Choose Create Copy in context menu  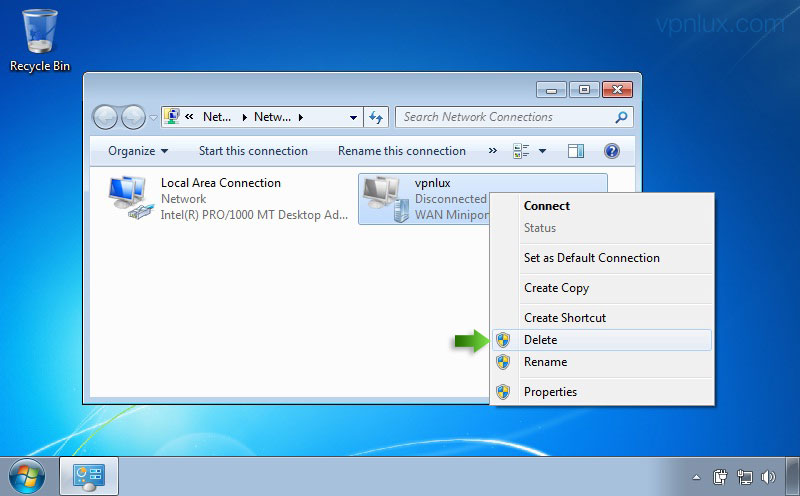tap(602, 288)
